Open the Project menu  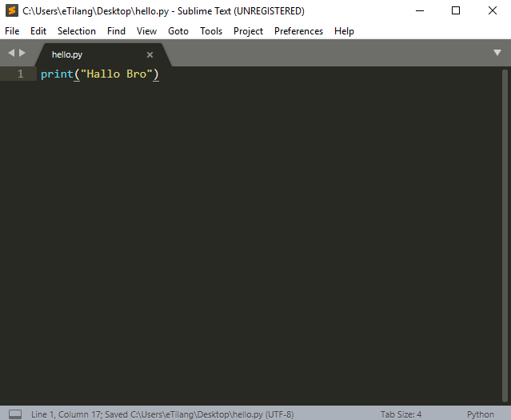coord(248,31)
